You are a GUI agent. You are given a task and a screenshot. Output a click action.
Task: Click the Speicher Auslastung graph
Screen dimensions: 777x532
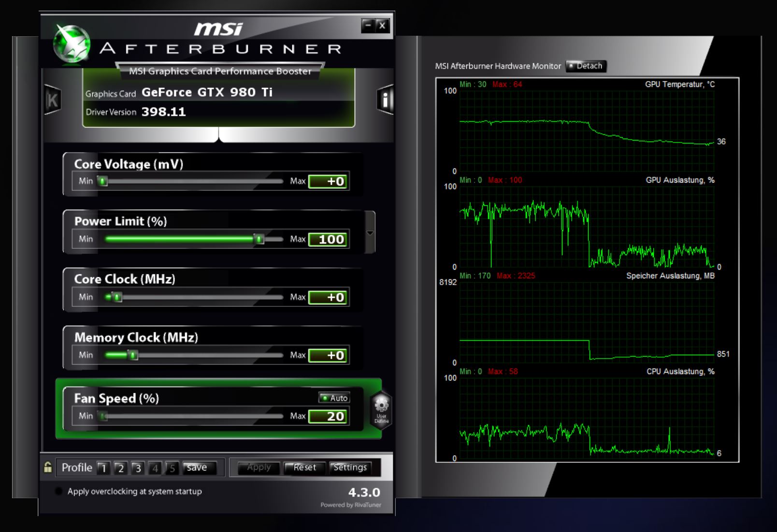coord(587,322)
